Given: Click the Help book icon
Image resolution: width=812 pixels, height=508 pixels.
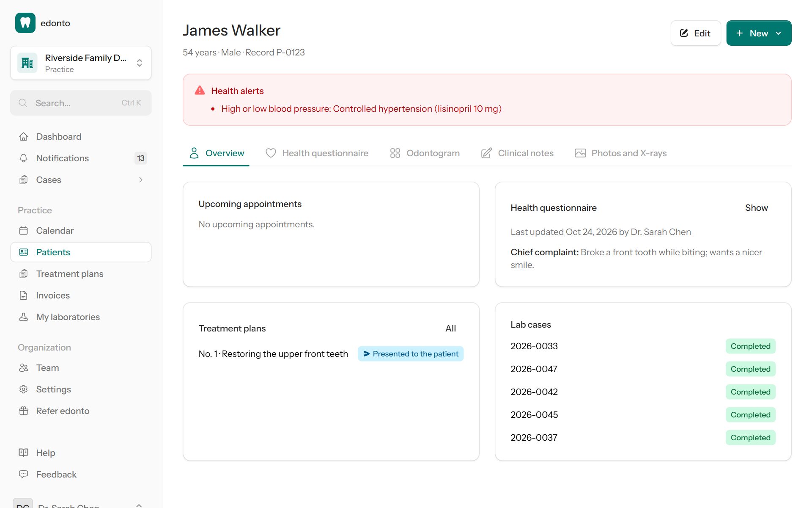Looking at the screenshot, I should (x=24, y=453).
